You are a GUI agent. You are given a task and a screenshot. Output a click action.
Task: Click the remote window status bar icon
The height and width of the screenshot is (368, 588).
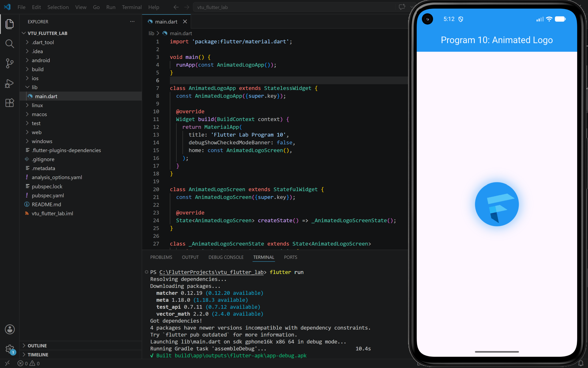7,363
